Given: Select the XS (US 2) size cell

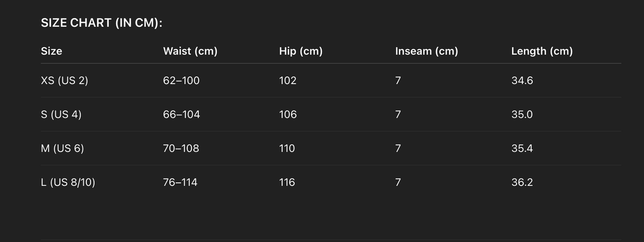Looking at the screenshot, I should coord(65,81).
